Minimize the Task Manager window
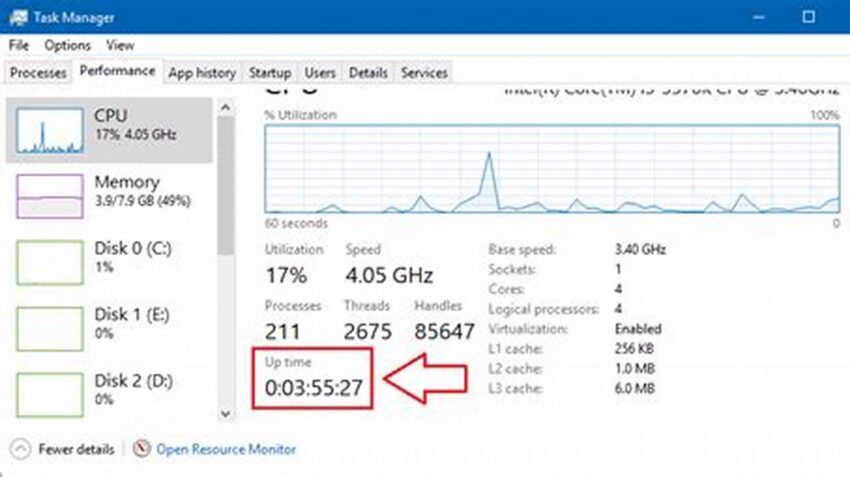 click(x=759, y=17)
